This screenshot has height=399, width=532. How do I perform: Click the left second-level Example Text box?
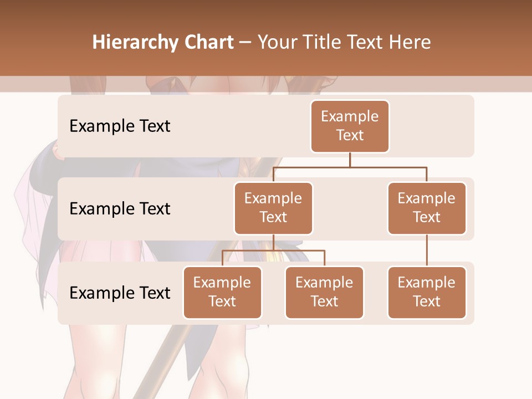pos(273,208)
